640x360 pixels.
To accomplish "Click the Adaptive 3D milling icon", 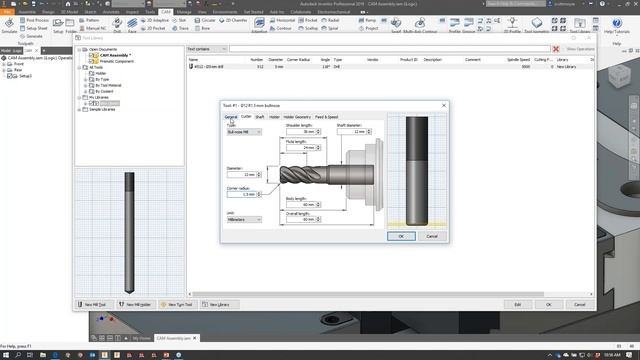I will (x=259, y=25).
